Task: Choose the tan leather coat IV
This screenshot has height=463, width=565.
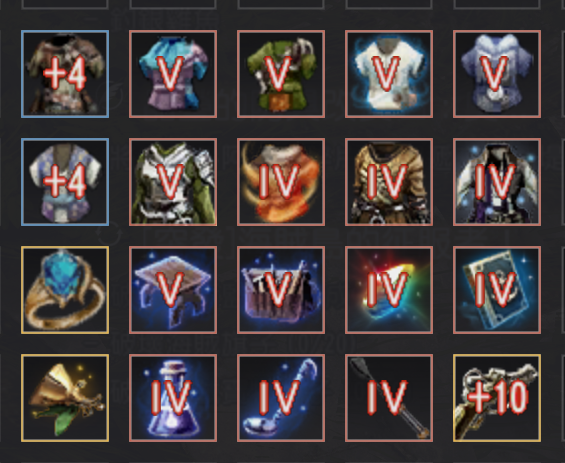Action: [389, 182]
